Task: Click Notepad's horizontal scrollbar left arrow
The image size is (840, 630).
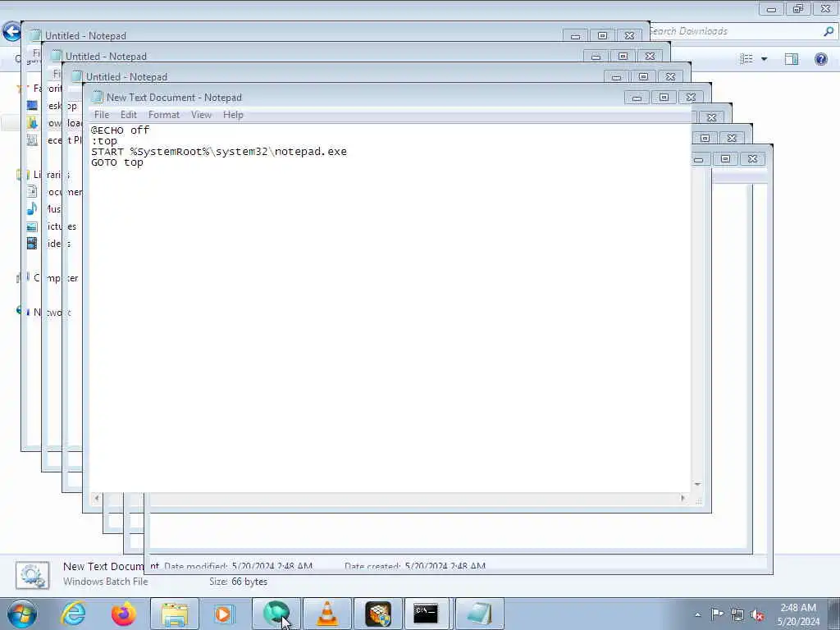Action: 97,498
